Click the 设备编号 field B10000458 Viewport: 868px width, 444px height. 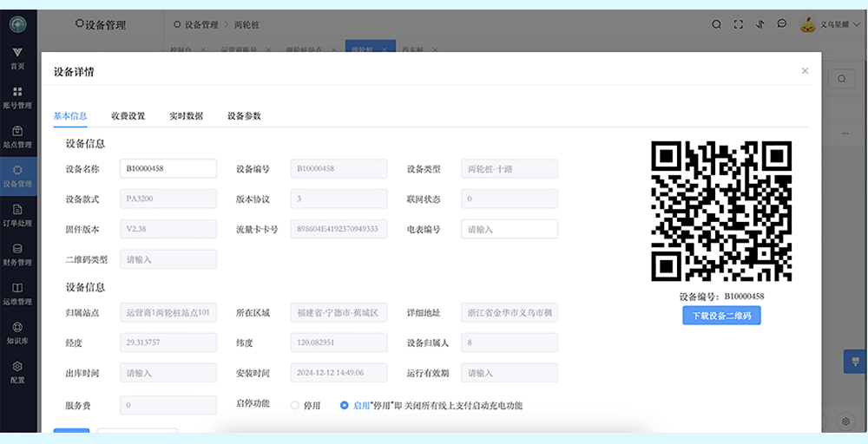point(339,168)
